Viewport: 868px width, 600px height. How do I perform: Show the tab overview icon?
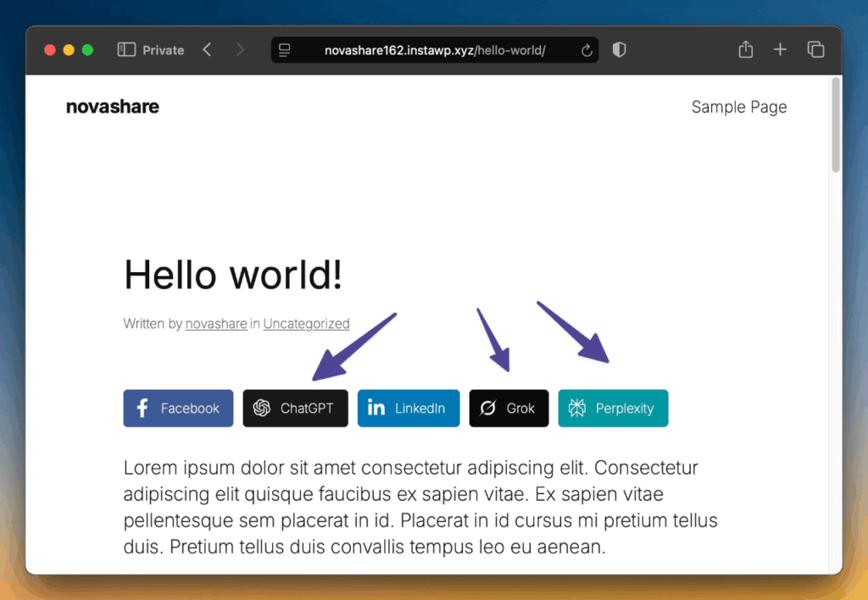[x=815, y=50]
